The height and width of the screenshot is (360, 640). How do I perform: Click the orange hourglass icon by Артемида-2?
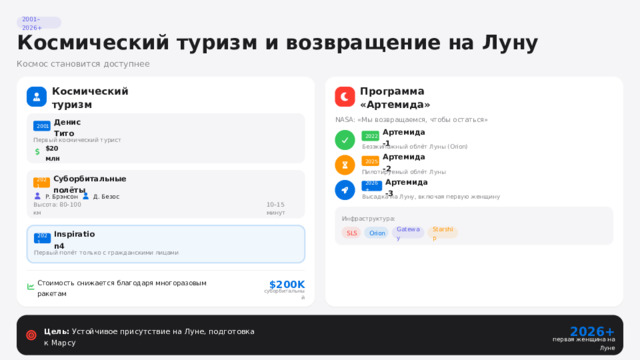click(345, 165)
